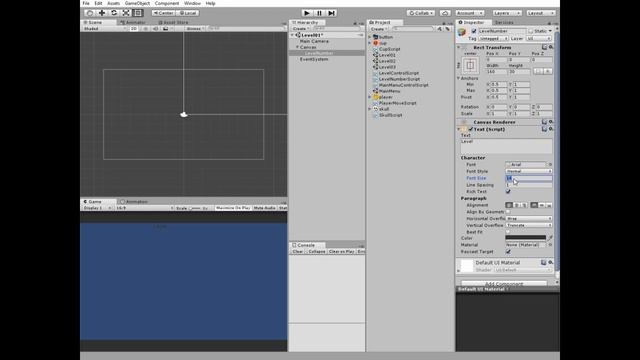640x360 pixels.
Task: Open Rect Transform gear settings menu
Action: [551, 47]
